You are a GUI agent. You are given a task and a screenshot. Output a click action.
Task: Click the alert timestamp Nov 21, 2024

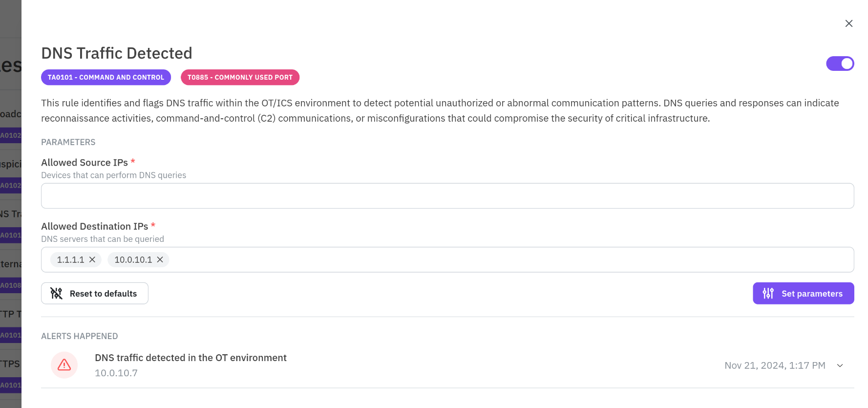pos(775,365)
